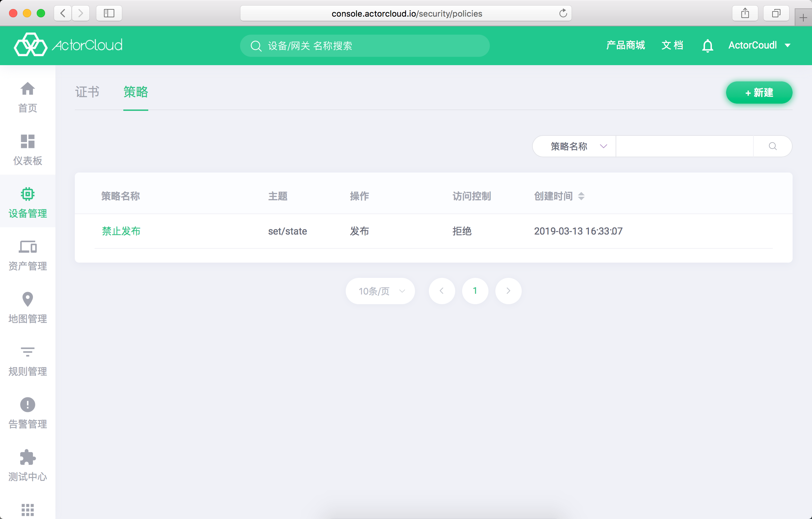Click the Safari address bar
Screen dimensions: 812x519
tap(406, 13)
